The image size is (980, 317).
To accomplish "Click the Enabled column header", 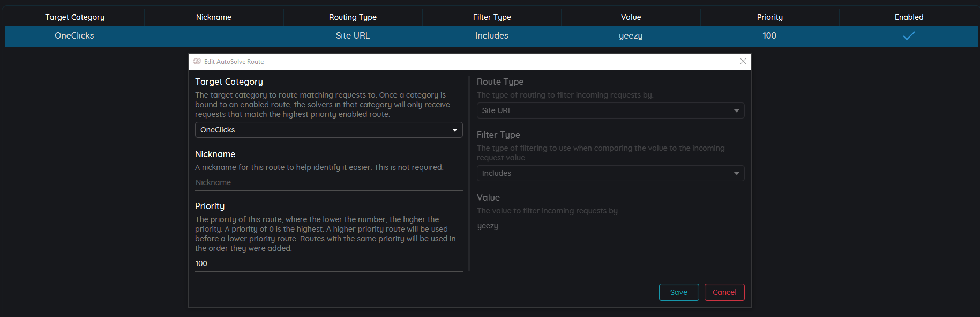I will click(x=909, y=17).
